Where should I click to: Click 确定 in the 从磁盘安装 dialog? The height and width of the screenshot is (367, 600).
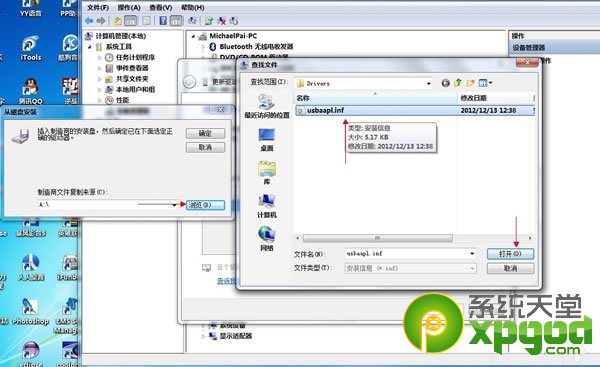[x=205, y=134]
